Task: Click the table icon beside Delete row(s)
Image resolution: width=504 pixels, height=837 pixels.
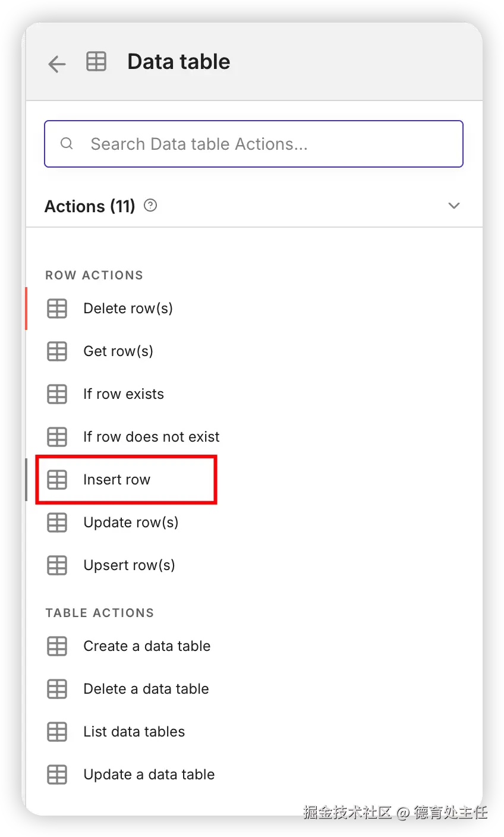Action: pos(57,309)
